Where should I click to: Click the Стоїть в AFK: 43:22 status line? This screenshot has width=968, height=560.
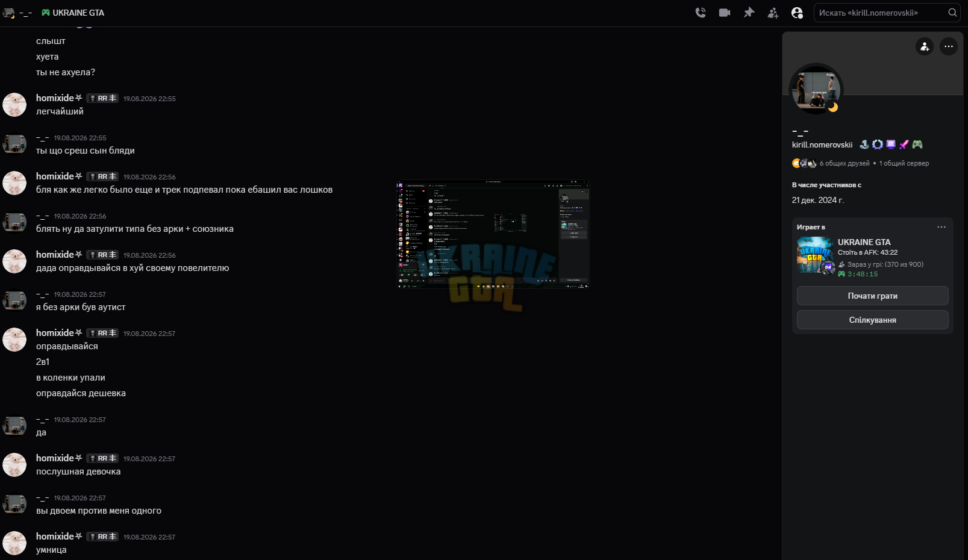pos(867,252)
